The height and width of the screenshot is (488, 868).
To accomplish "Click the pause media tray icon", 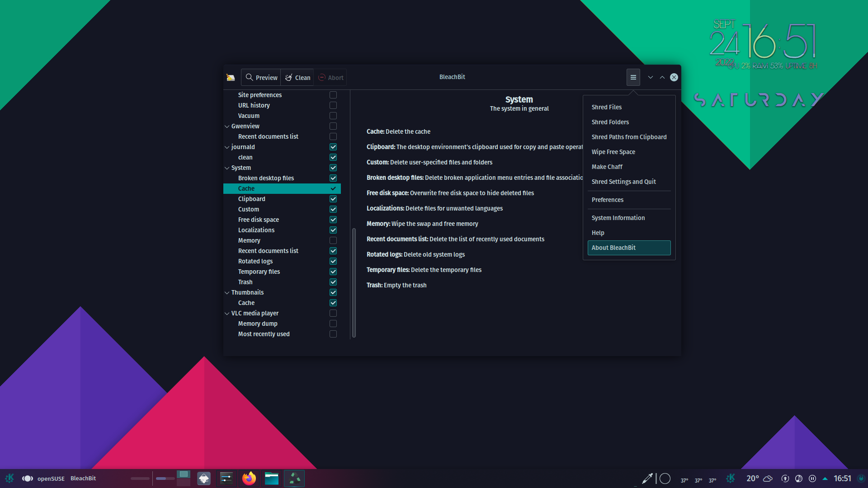I will tap(812, 478).
